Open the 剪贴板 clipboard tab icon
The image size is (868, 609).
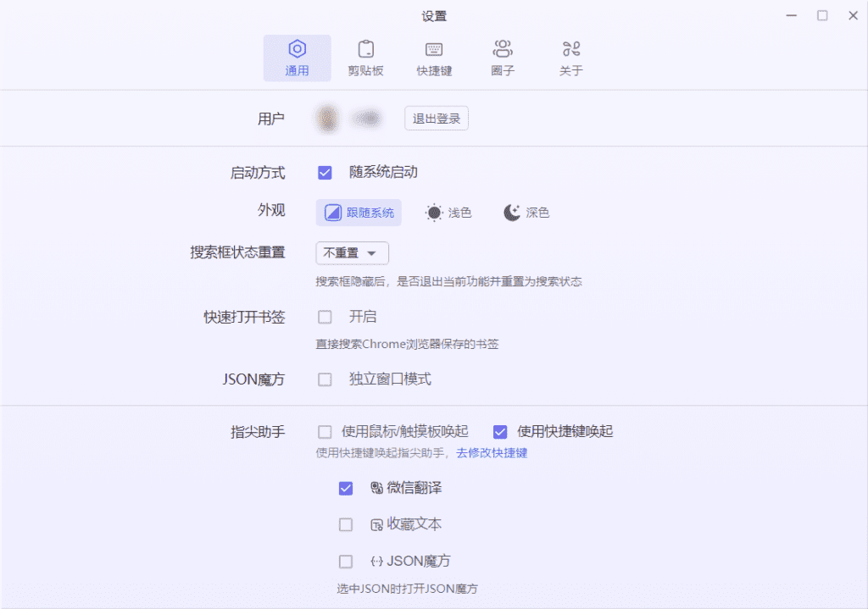365,49
